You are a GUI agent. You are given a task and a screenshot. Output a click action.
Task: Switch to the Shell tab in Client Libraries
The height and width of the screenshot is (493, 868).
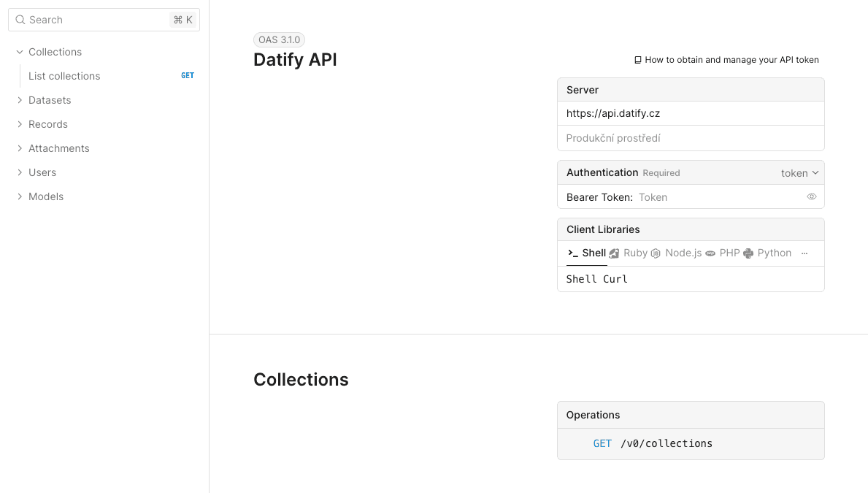tap(593, 253)
